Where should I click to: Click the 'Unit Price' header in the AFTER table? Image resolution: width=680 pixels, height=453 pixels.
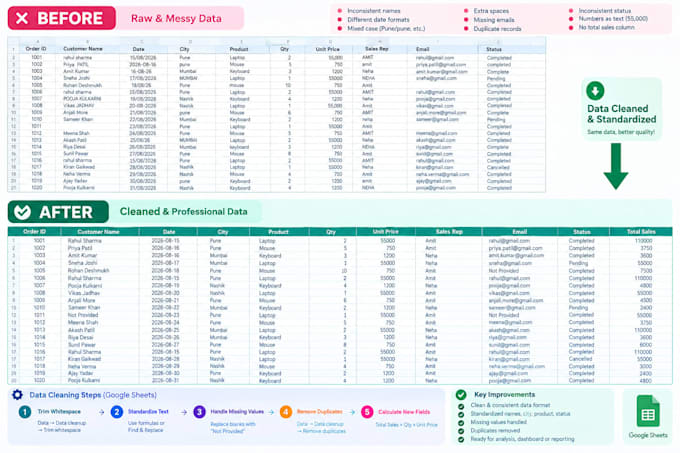(386, 231)
